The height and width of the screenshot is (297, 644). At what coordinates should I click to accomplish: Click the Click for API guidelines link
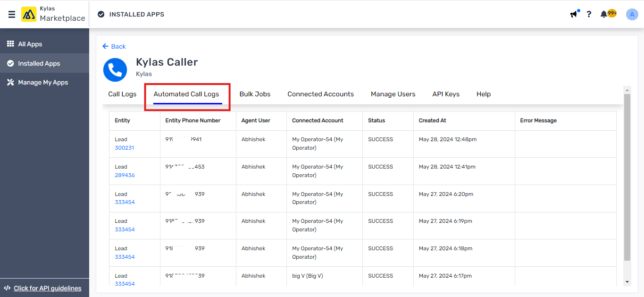[48, 288]
